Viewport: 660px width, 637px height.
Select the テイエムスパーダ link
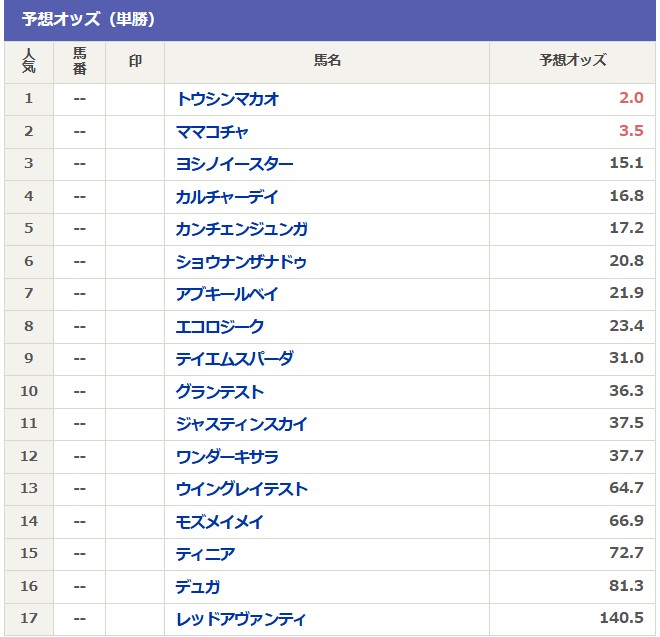pyautogui.click(x=234, y=359)
